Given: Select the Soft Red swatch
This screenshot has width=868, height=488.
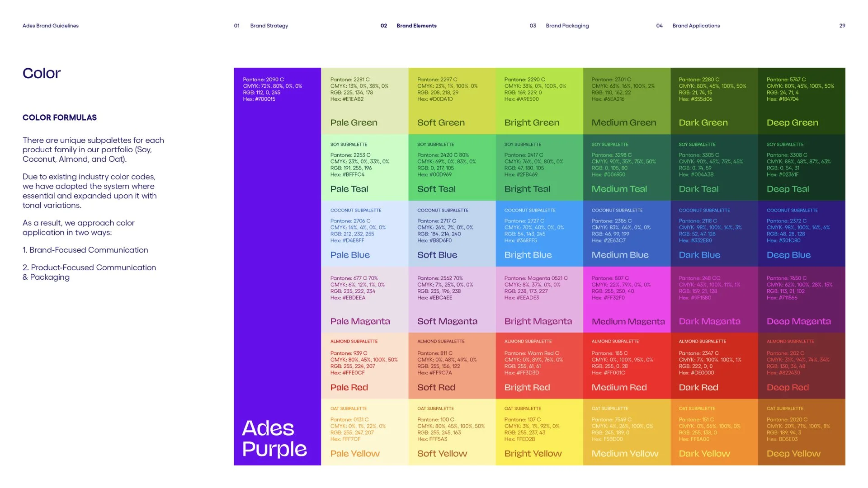Looking at the screenshot, I should (452, 366).
